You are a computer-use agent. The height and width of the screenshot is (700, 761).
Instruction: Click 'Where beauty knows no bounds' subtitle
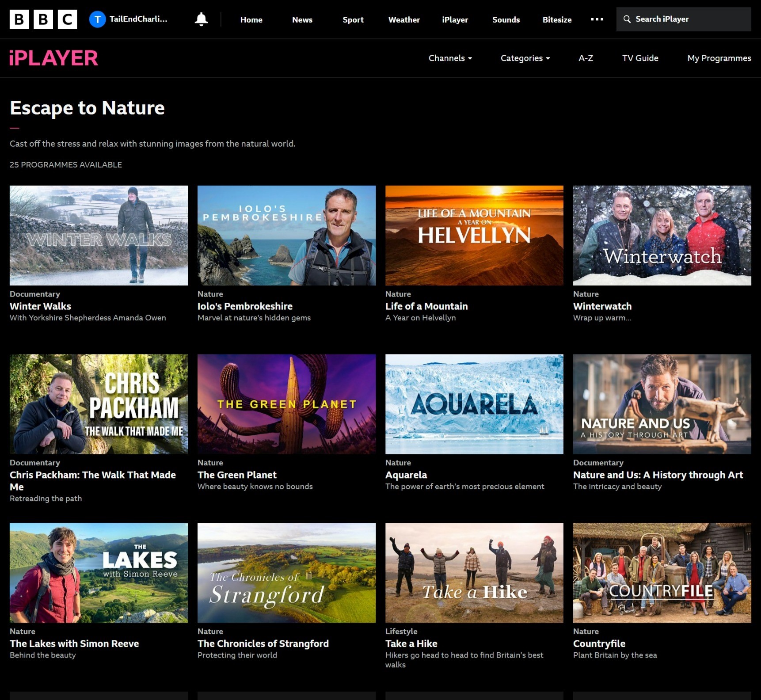click(x=255, y=487)
